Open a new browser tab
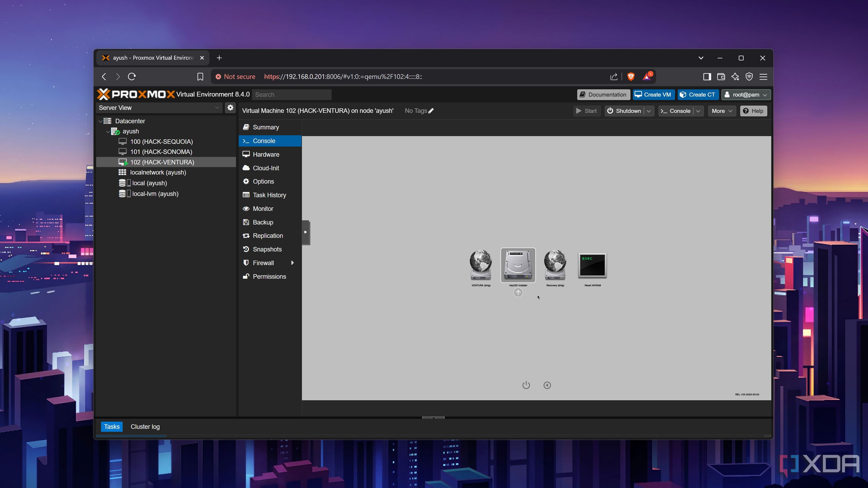Image resolution: width=868 pixels, height=488 pixels. (x=219, y=58)
